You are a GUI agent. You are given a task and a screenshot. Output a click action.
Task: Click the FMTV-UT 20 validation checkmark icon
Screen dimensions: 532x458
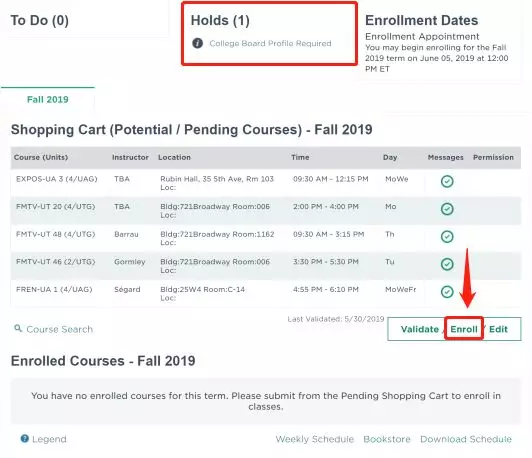pyautogui.click(x=447, y=209)
